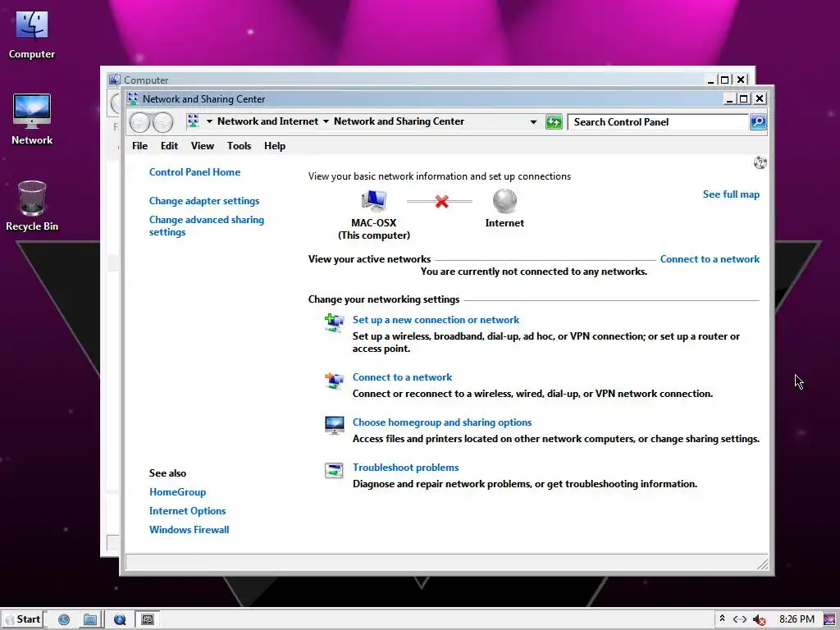Click the window resize grip corner
The width and height of the screenshot is (840, 630).
point(762,564)
